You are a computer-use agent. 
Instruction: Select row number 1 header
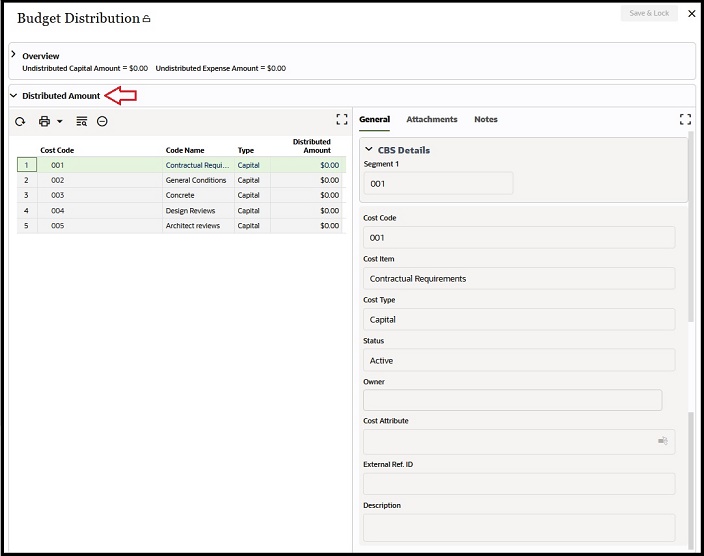(26, 165)
